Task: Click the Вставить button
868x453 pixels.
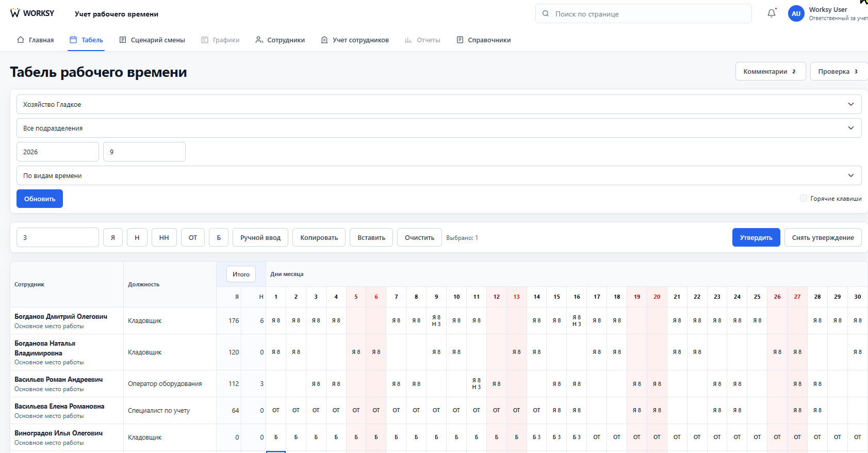Action: click(x=371, y=237)
